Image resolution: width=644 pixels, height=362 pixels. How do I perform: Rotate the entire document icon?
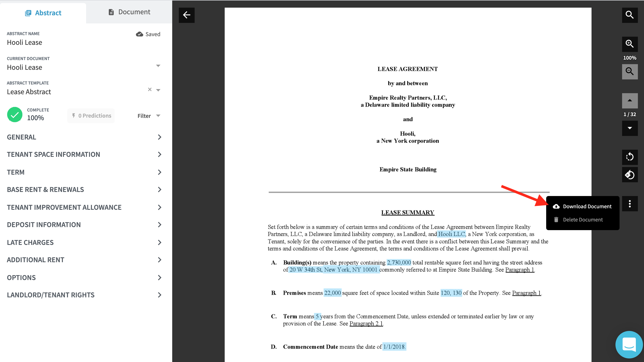pyautogui.click(x=629, y=175)
